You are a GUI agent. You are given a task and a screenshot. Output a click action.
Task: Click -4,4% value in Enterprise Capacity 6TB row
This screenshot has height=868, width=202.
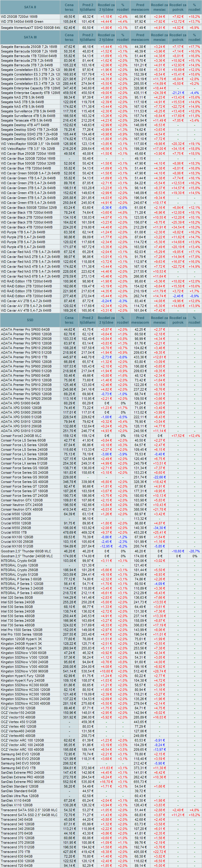[194, 93]
